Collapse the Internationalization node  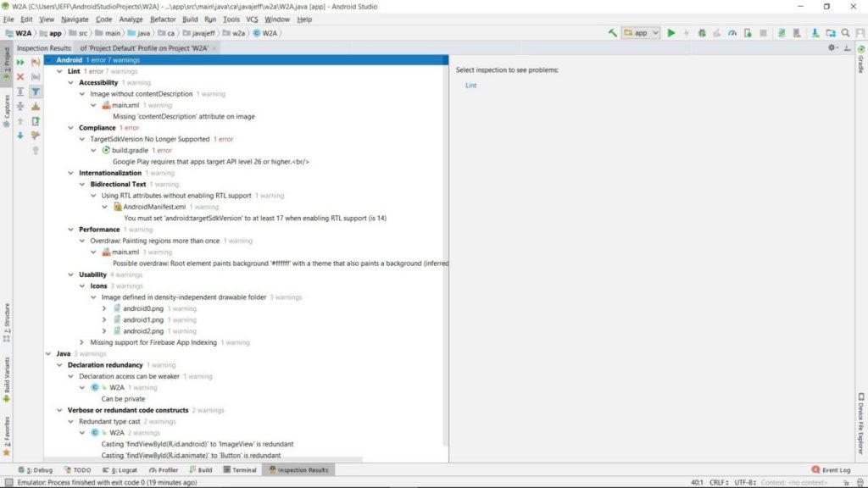coord(71,173)
